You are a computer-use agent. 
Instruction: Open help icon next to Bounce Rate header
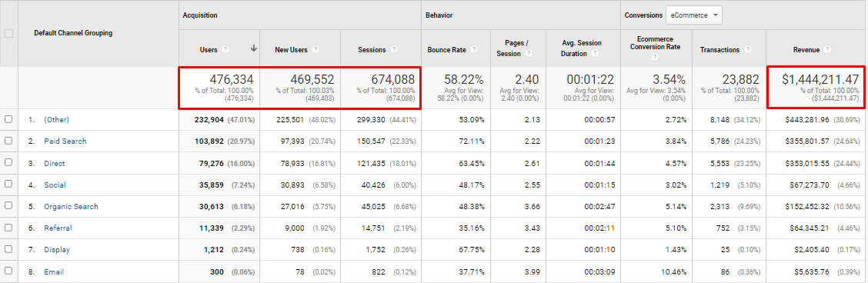(474, 49)
